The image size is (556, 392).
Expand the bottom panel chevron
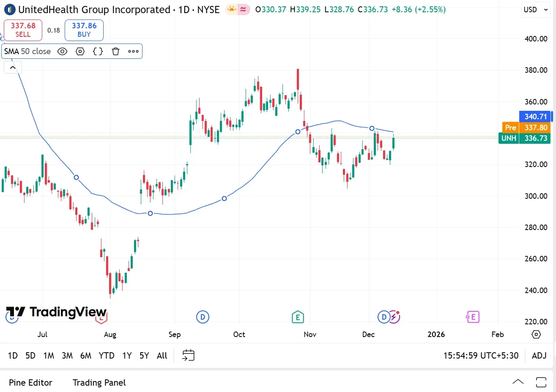518,382
